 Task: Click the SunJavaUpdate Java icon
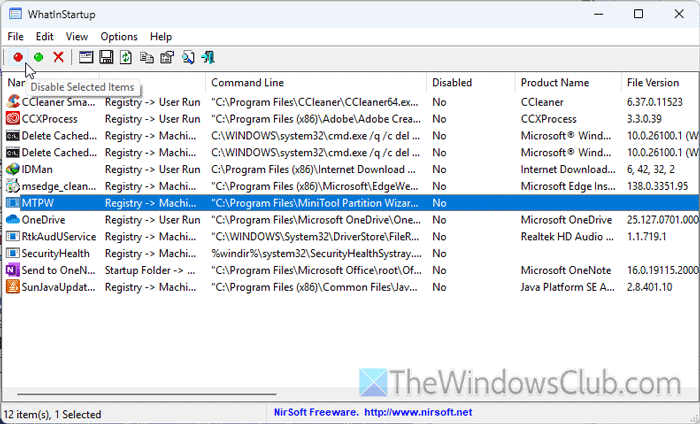pyautogui.click(x=13, y=287)
